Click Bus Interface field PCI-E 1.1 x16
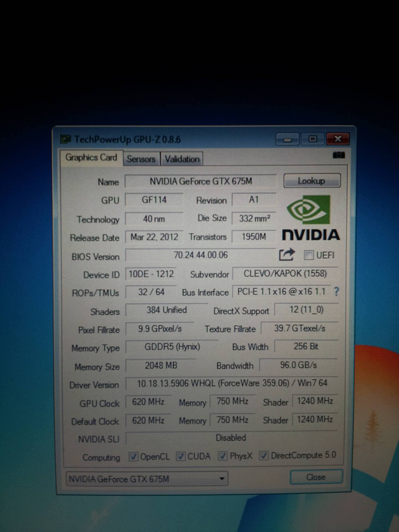The image size is (399, 532). click(x=282, y=291)
